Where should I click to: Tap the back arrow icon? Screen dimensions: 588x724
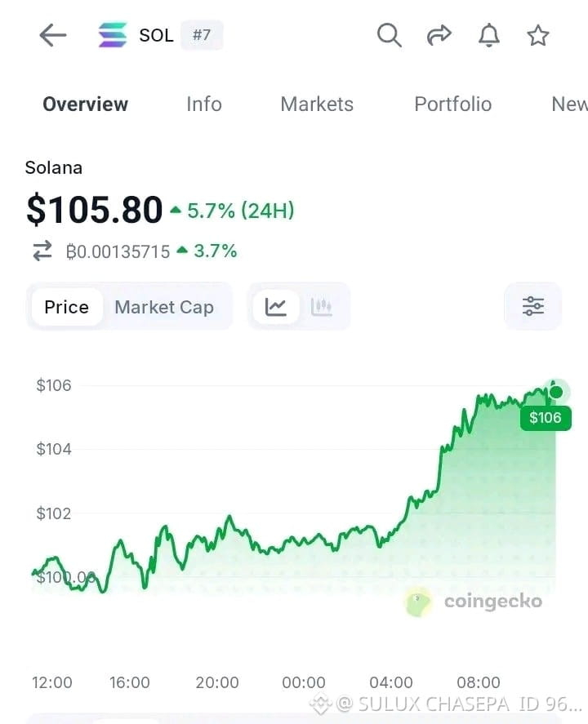53,35
